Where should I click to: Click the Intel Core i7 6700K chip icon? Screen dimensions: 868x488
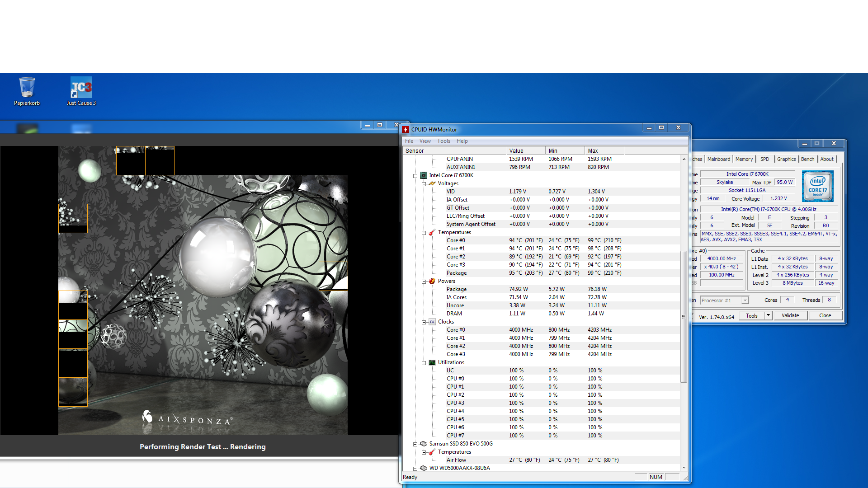(x=424, y=175)
